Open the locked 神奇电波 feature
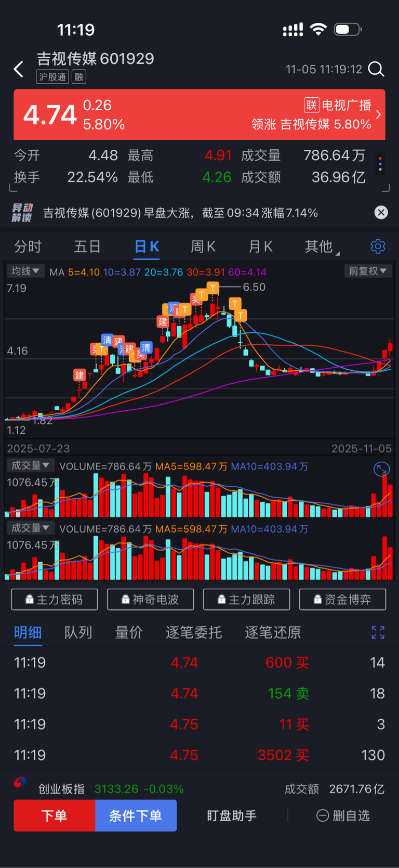399x868 pixels. click(x=151, y=600)
